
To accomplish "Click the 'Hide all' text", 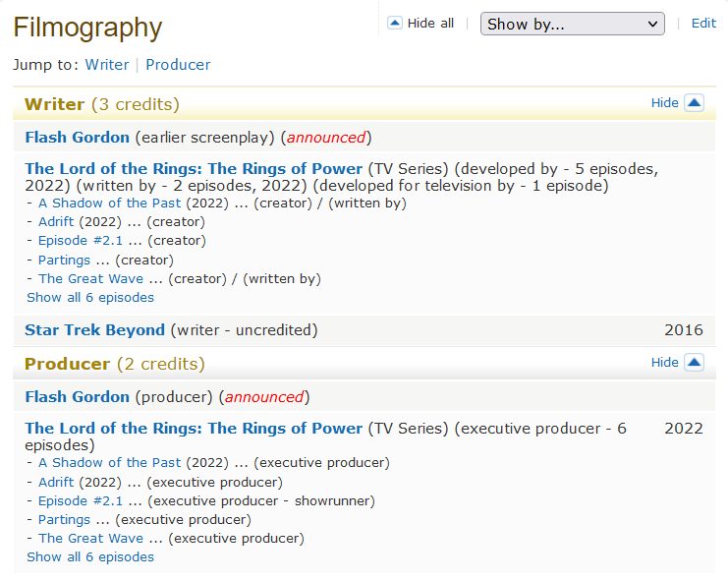I will pyautogui.click(x=430, y=24).
